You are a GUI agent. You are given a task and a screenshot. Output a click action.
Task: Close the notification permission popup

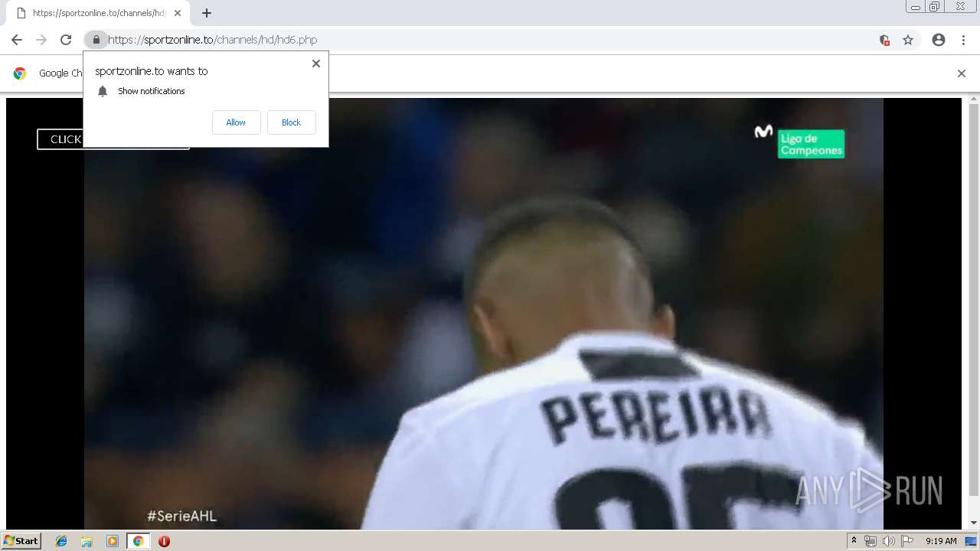pos(315,64)
